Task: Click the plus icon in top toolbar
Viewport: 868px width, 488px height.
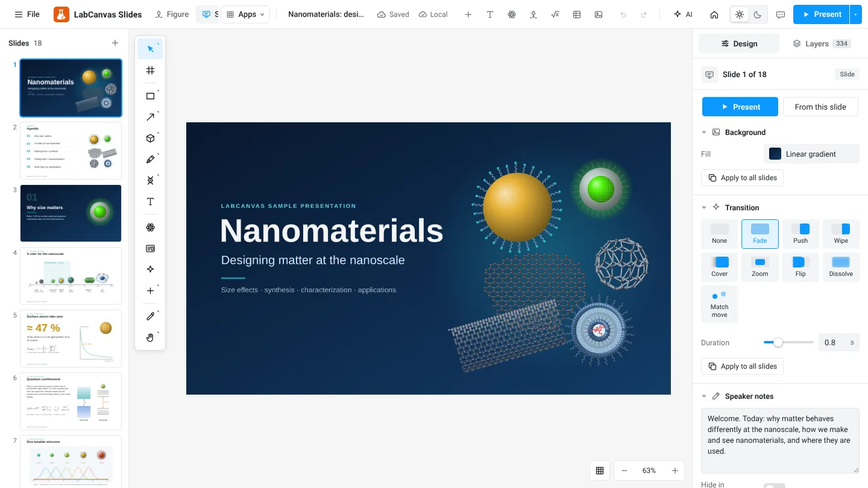Action: (x=468, y=14)
